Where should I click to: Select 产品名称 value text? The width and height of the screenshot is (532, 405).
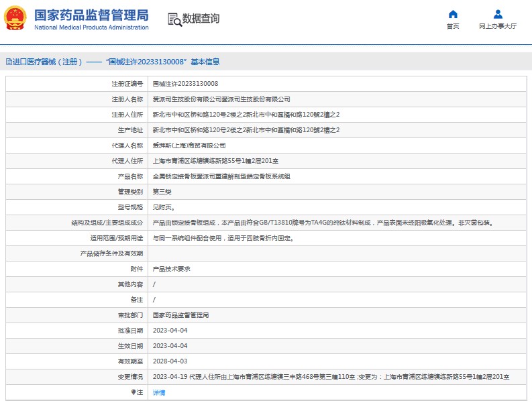[221, 176]
